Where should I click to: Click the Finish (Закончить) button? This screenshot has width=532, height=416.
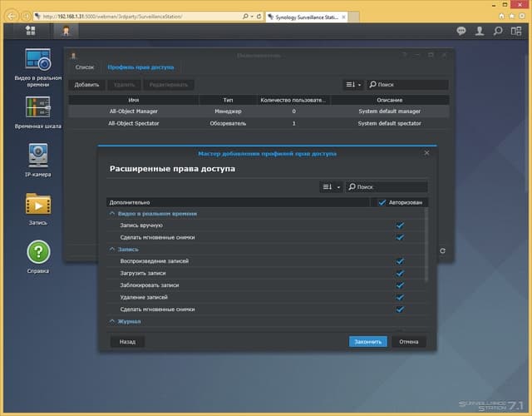click(367, 342)
